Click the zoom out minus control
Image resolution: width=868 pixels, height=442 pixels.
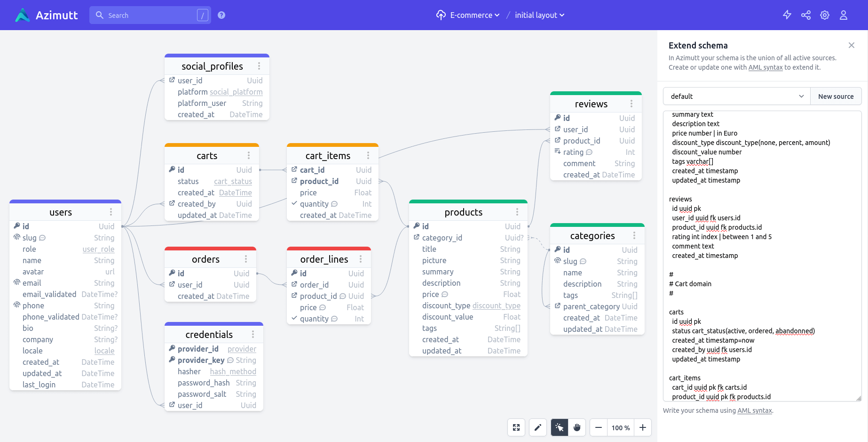(598, 427)
